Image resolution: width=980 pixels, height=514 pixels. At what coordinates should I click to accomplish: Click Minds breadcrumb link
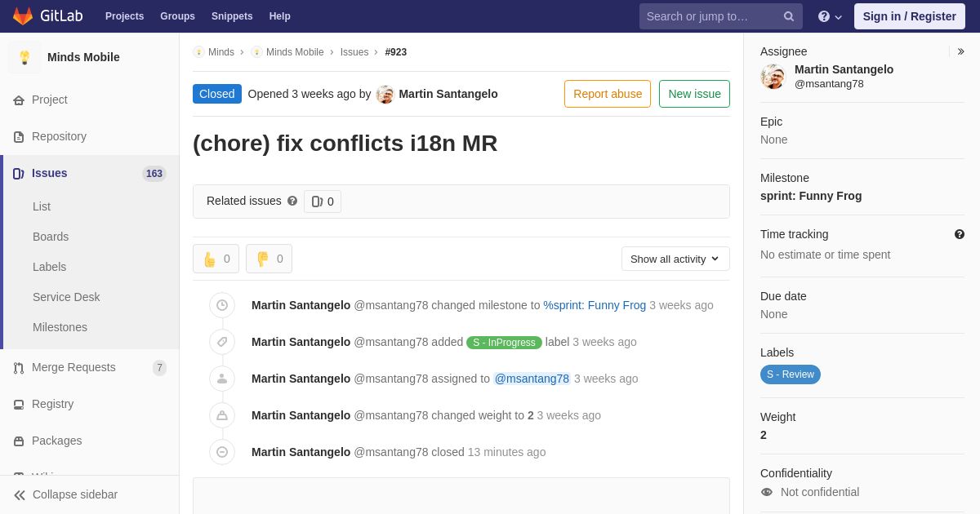point(221,52)
